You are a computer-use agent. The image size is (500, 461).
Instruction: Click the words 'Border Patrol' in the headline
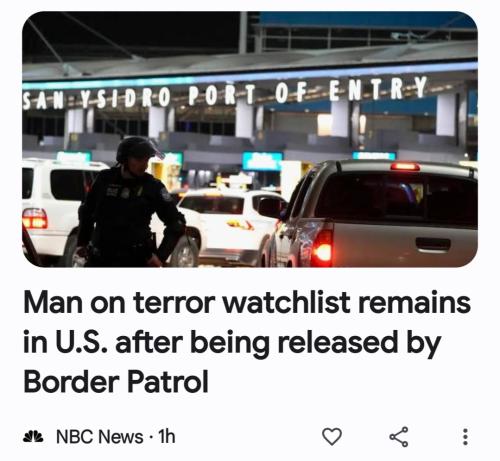pyautogui.click(x=116, y=382)
